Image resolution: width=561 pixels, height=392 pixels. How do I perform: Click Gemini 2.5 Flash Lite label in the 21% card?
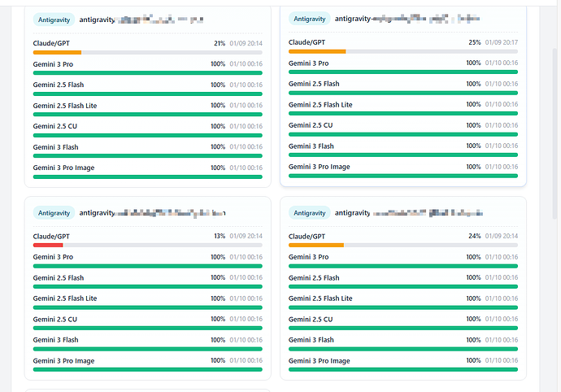[65, 106]
